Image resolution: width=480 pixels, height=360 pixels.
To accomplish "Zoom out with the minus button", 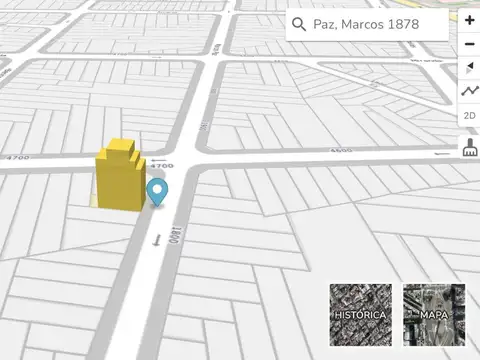I will tap(469, 44).
